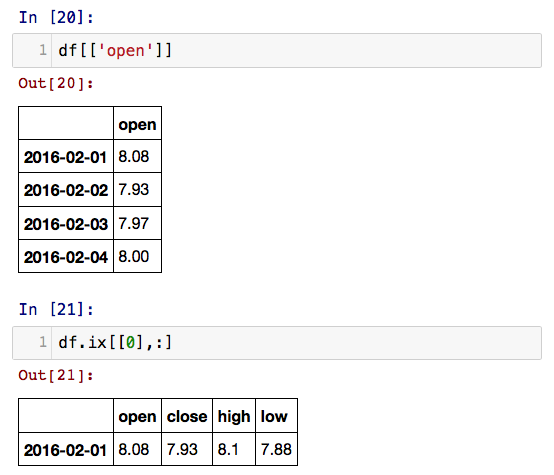Click the In [20]: prompt label
This screenshot has height=475, width=554.
(x=56, y=17)
